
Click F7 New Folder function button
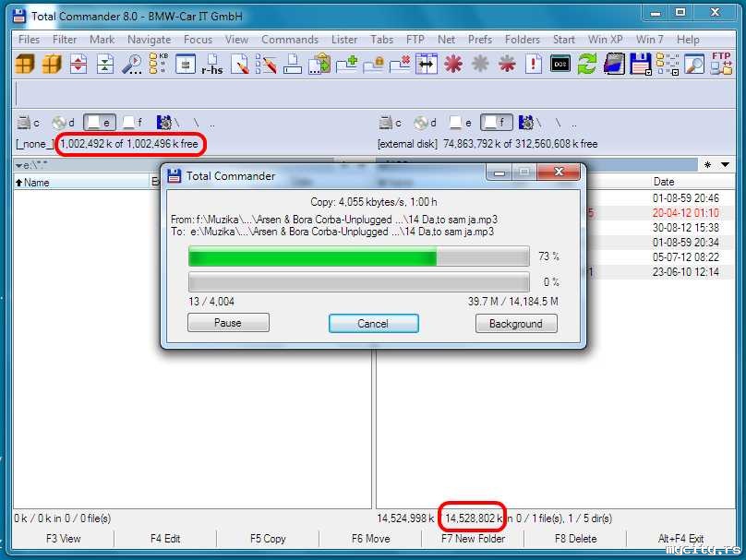click(x=473, y=539)
